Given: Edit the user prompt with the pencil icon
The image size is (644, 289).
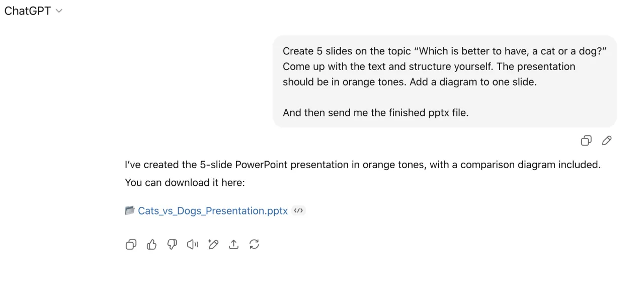Looking at the screenshot, I should click(x=607, y=141).
